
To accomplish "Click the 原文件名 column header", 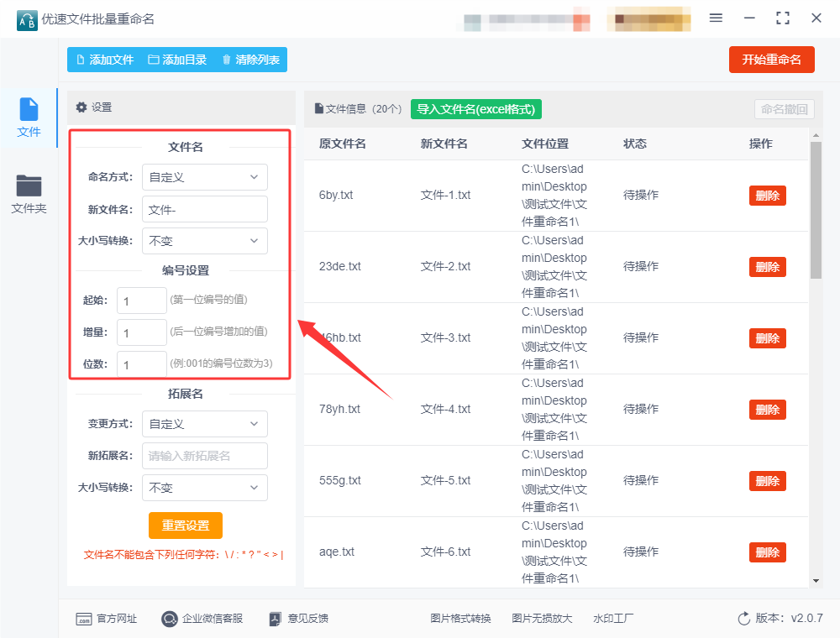I will (343, 144).
